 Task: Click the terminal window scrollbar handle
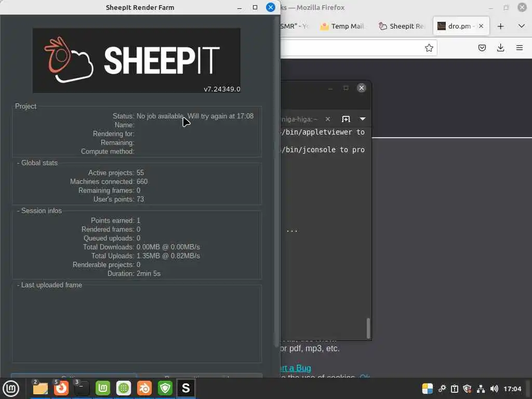(368, 328)
